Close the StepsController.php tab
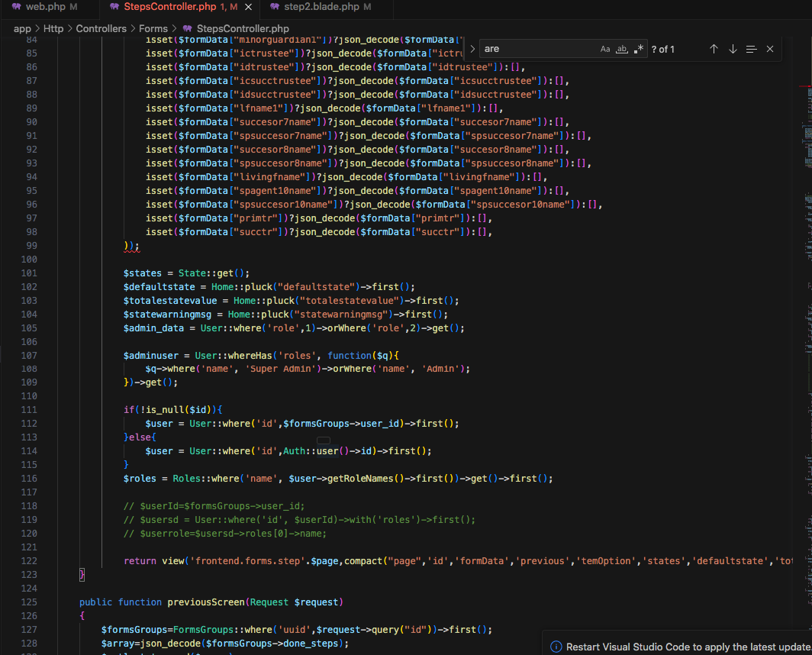 pyautogui.click(x=249, y=7)
